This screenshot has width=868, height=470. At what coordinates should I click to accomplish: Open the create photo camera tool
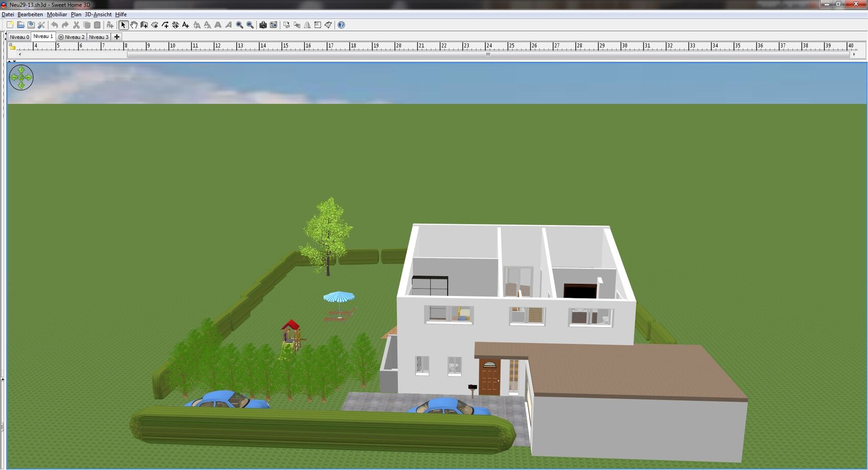263,25
